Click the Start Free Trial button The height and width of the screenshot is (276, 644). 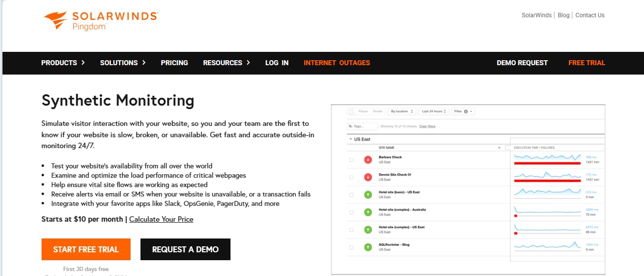(x=86, y=249)
